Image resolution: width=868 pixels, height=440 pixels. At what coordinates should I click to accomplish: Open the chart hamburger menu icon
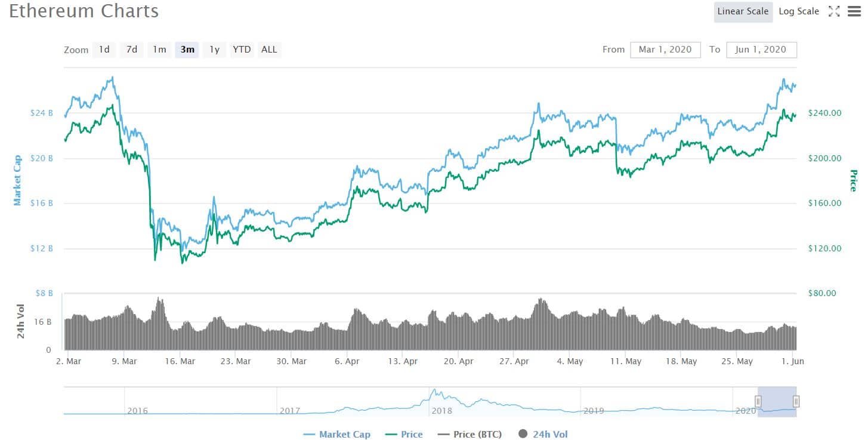click(x=854, y=11)
